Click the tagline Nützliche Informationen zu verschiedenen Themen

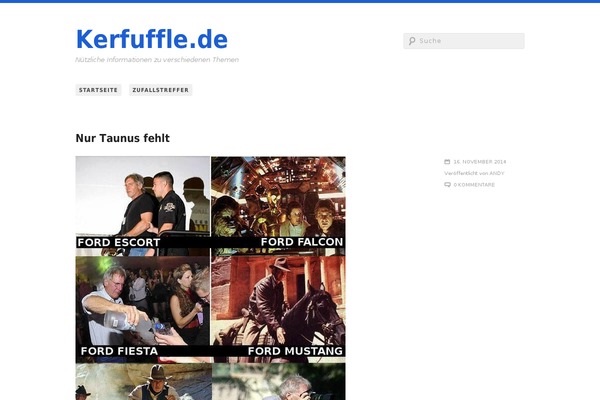(157, 60)
